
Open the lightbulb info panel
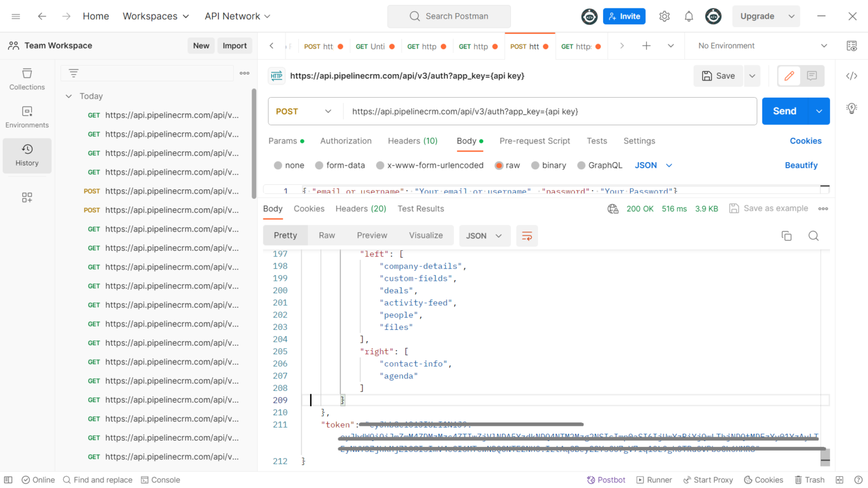click(852, 108)
